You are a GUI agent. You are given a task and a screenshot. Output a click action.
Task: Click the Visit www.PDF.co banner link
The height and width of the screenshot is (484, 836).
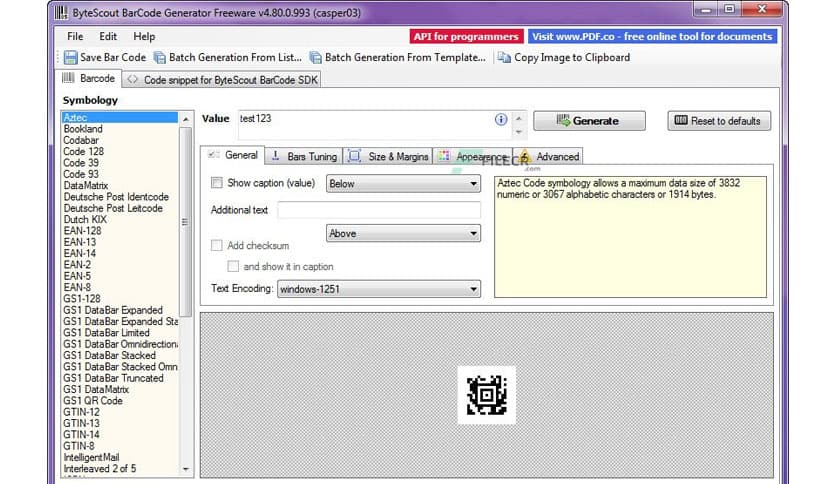(652, 36)
